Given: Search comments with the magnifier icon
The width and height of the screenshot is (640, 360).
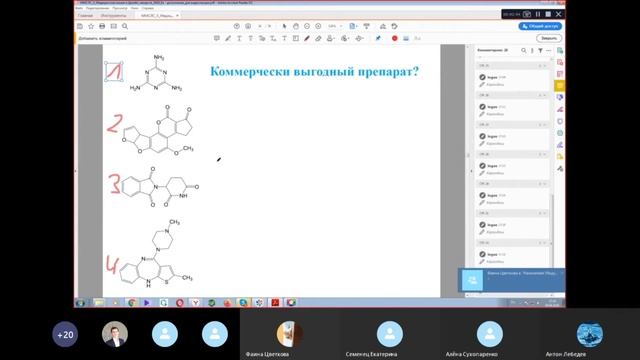Looking at the screenshot, I should (524, 51).
